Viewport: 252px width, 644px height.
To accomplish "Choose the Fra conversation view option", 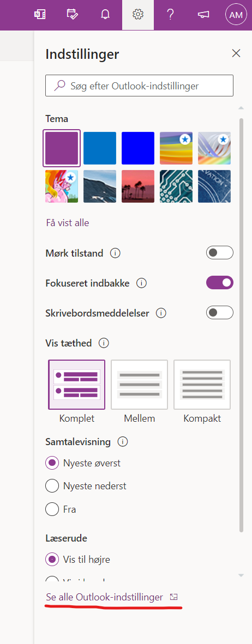I will [52, 509].
